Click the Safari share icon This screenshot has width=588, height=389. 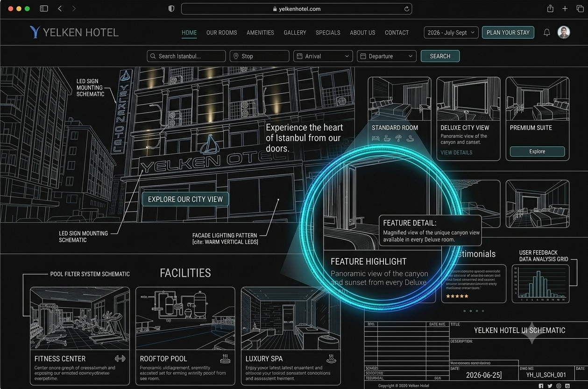(550, 8)
